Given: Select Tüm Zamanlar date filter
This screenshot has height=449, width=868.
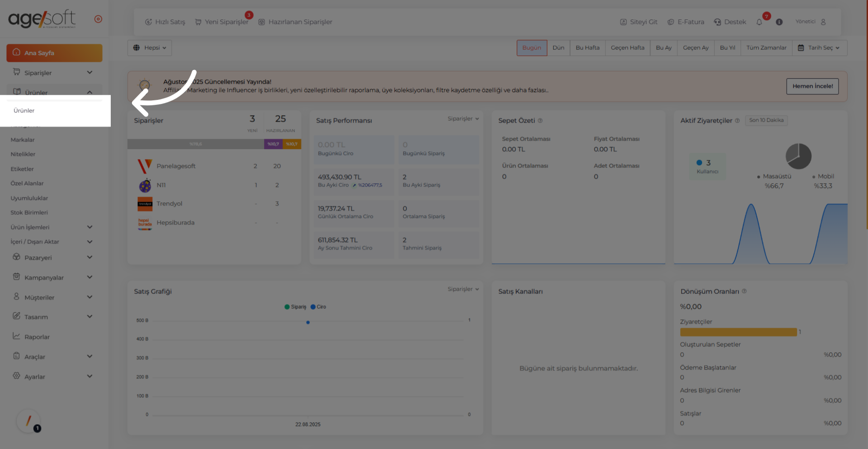Looking at the screenshot, I should (x=766, y=48).
